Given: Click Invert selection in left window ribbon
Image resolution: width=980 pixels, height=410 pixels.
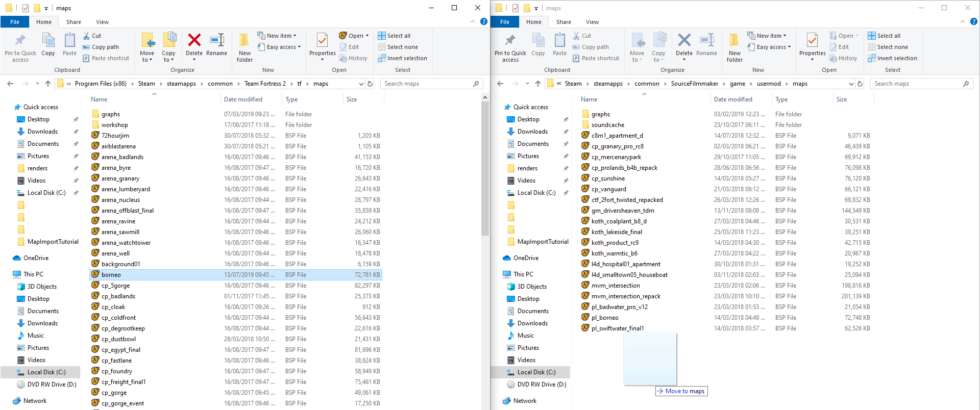Looking at the screenshot, I should tap(402, 58).
